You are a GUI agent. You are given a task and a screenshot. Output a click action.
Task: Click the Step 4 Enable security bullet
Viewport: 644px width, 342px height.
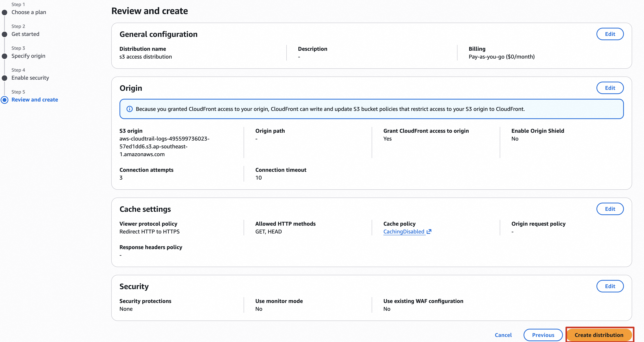(x=4, y=78)
